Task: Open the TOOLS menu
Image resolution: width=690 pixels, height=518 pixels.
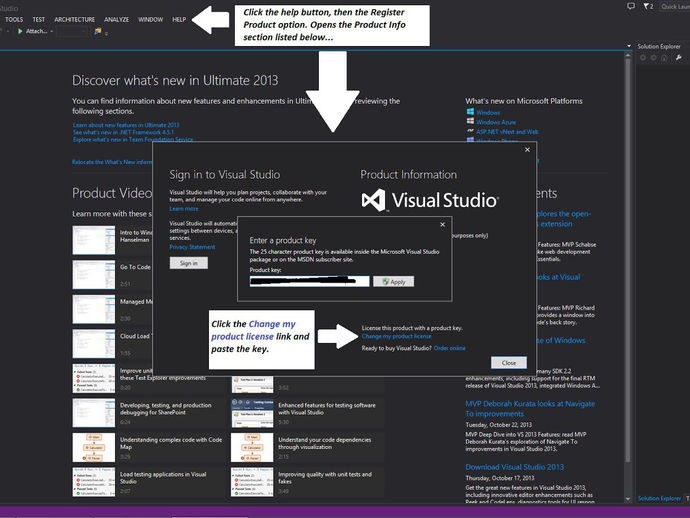Action: [x=14, y=19]
